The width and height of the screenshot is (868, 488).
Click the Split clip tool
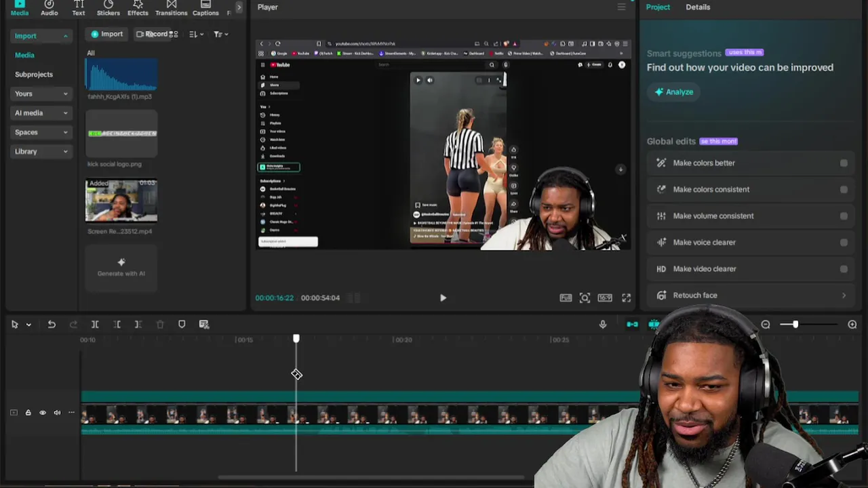(x=95, y=325)
